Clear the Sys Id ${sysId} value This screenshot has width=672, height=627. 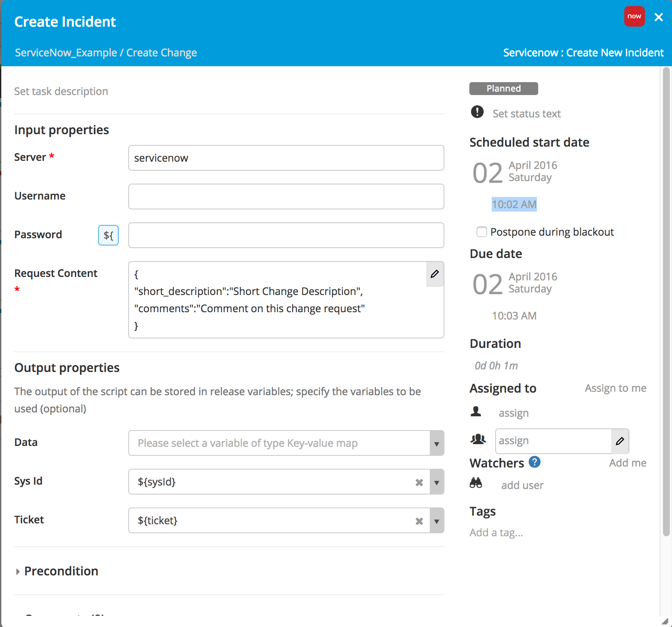coord(419,483)
